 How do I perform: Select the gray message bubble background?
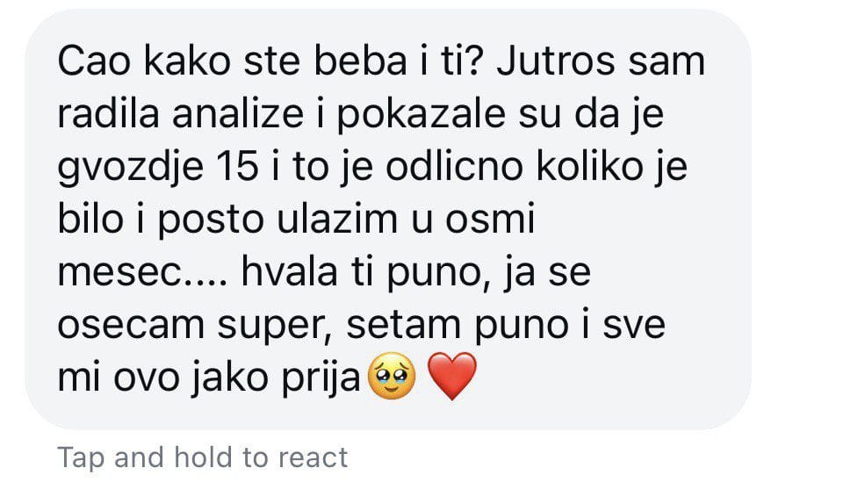pyautogui.click(x=388, y=220)
